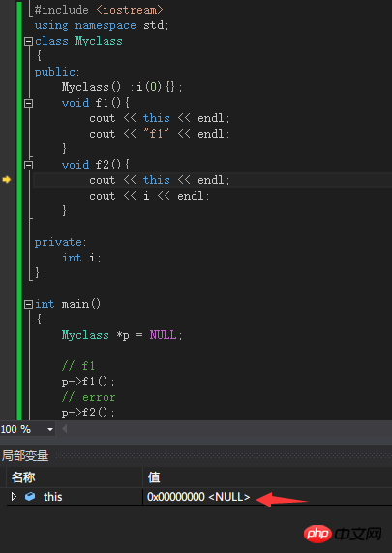Click the int i; member declaration
This screenshot has height=553, width=392.
[81, 258]
